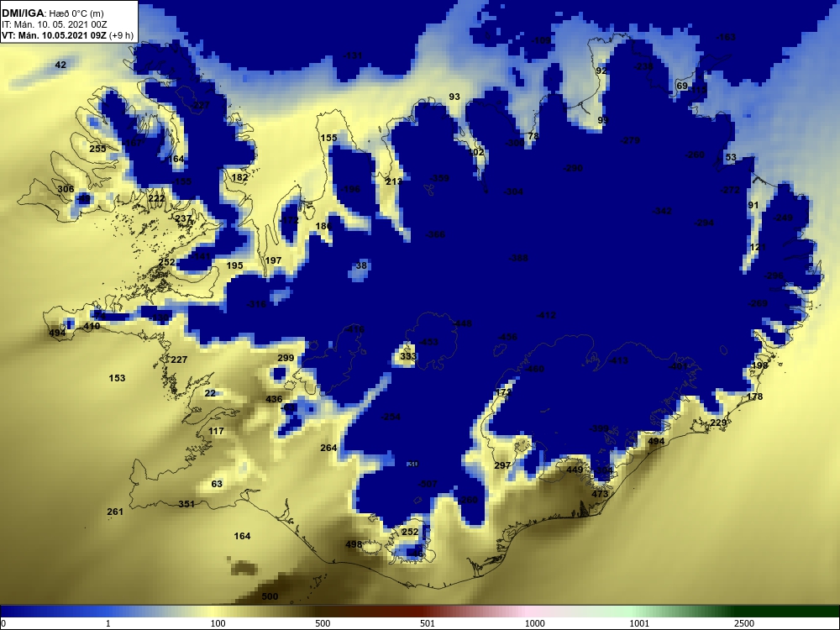This screenshot has height=630, width=840.
Task: Click the map value '-412'
Action: coord(546,316)
